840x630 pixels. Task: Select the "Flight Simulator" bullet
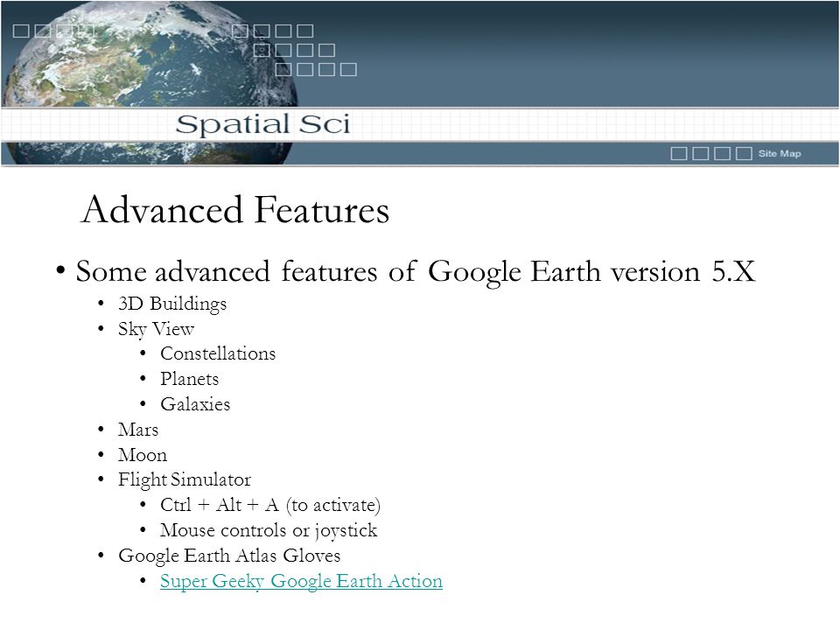coord(185,479)
